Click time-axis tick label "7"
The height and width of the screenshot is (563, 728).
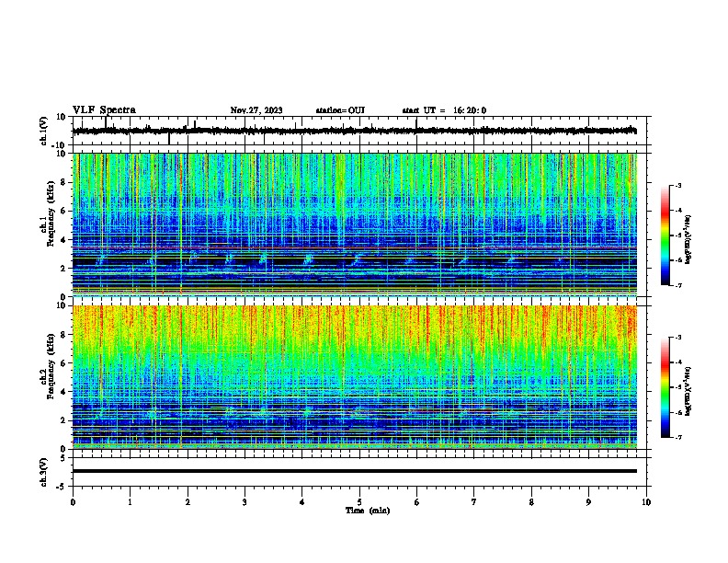pos(474,502)
